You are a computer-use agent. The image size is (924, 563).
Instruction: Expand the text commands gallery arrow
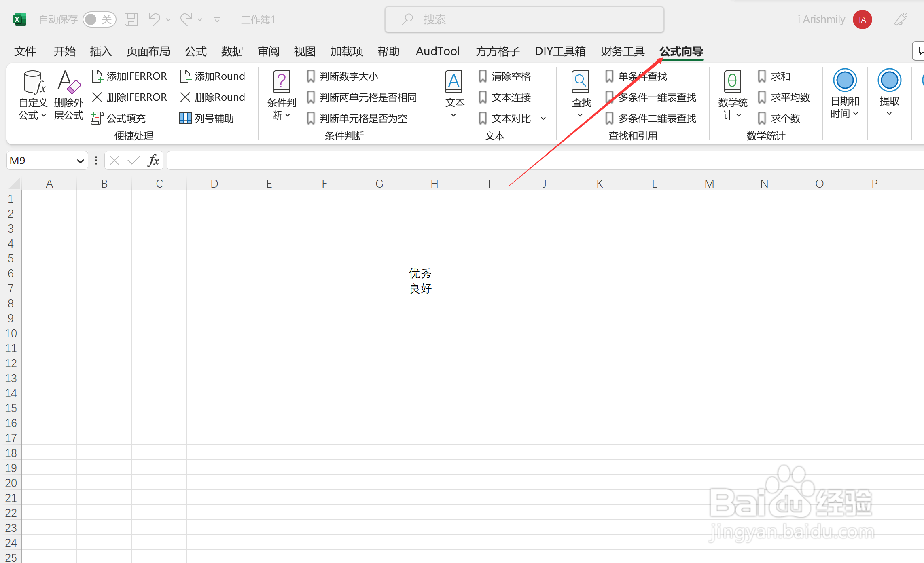click(543, 119)
